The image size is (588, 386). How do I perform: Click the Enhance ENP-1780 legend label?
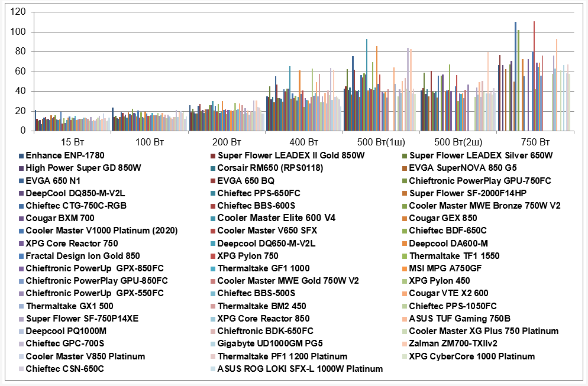[x=65, y=155]
